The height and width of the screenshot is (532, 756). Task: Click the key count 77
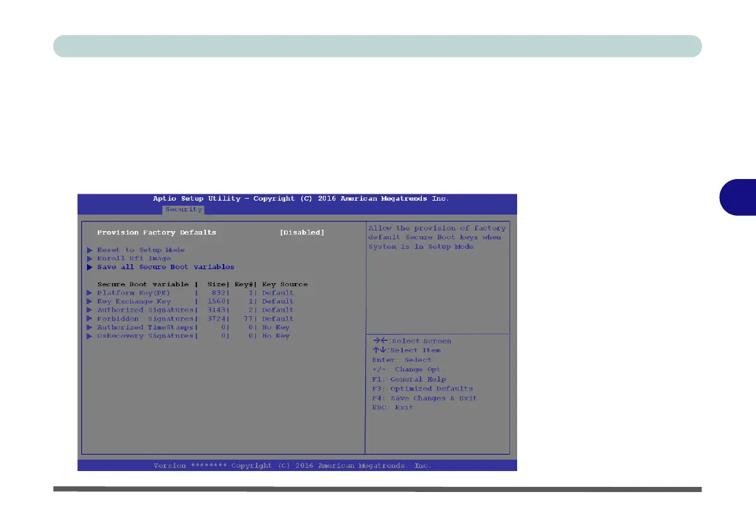pyautogui.click(x=248, y=319)
